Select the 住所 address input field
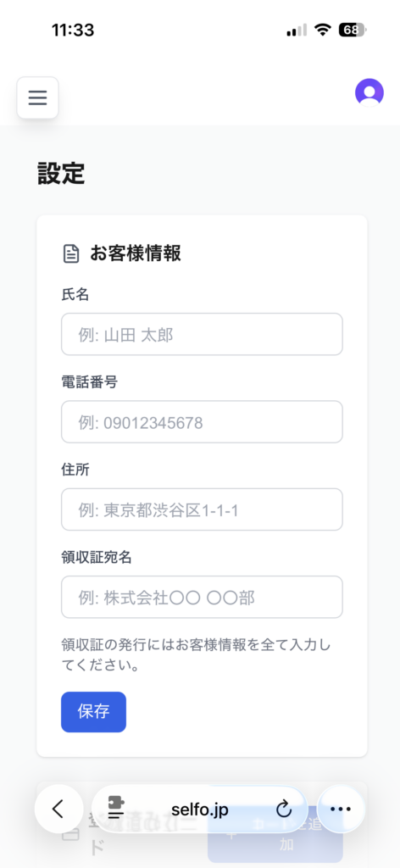400x868 pixels. click(x=202, y=509)
